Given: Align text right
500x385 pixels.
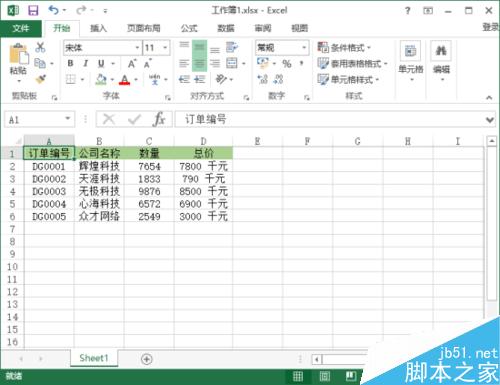Looking at the screenshot, I should 215,63.
